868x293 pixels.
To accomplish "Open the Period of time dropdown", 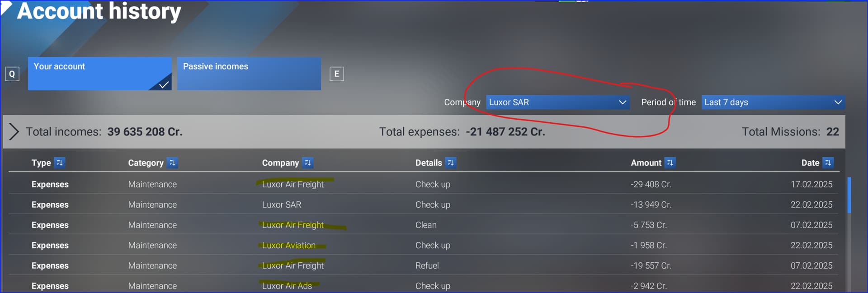I will 773,102.
